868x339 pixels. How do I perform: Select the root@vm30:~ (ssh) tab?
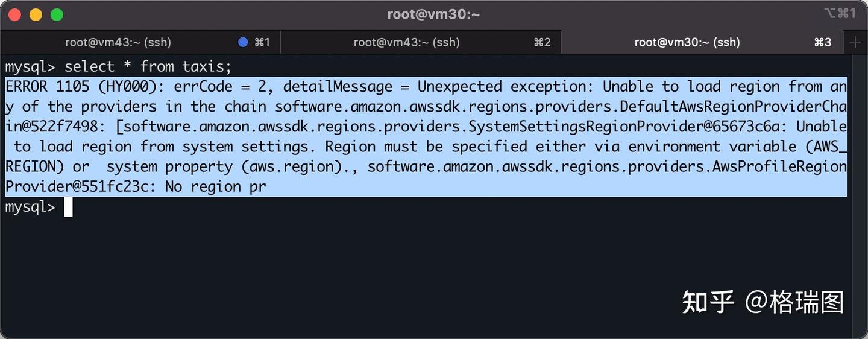(687, 42)
